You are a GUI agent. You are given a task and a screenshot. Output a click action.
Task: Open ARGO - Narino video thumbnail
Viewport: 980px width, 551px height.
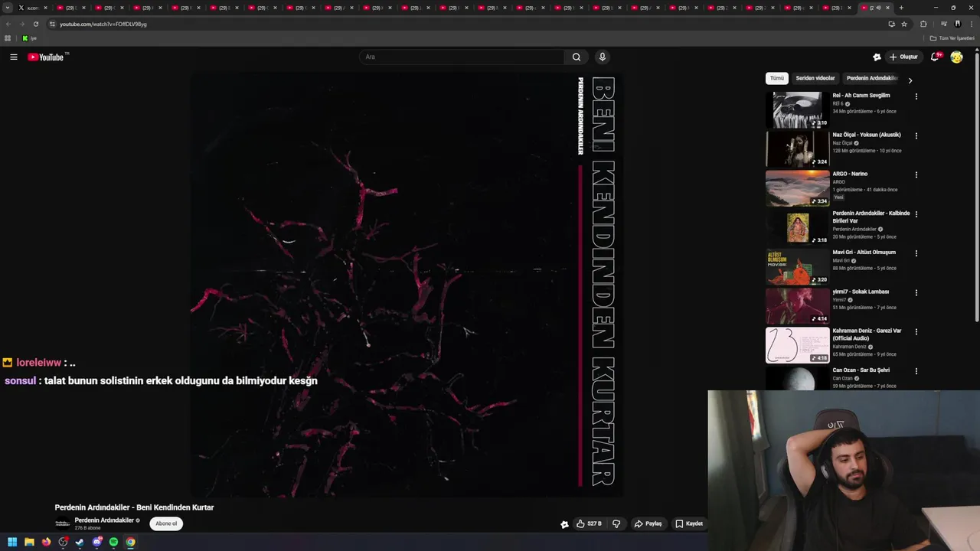coord(798,187)
